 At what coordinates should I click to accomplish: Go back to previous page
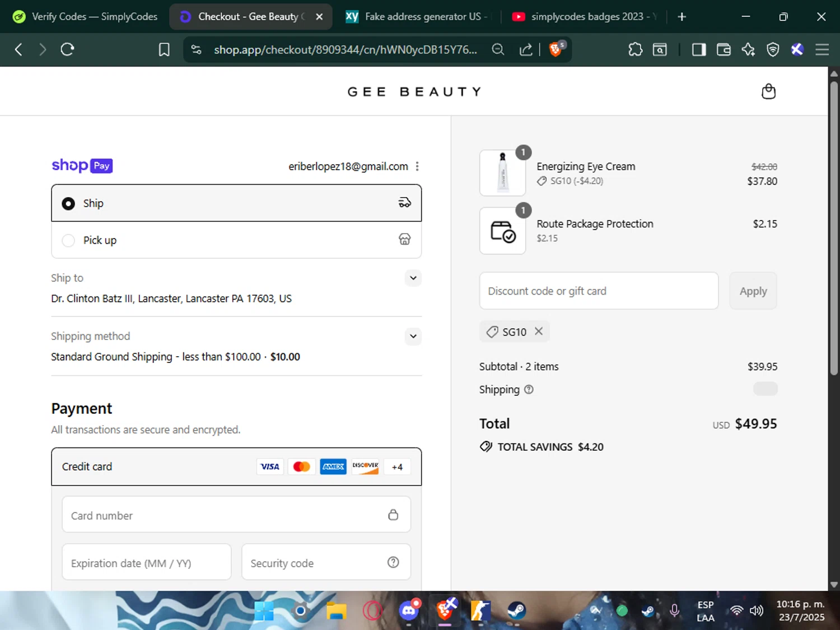pyautogui.click(x=18, y=49)
